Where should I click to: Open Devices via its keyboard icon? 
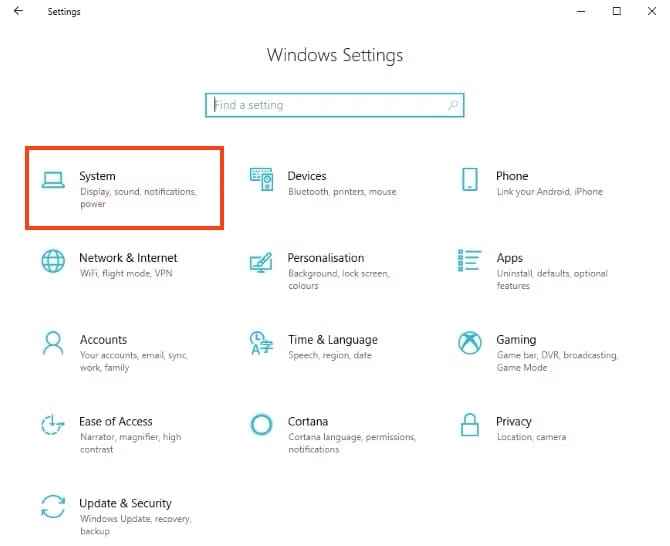pos(261,180)
